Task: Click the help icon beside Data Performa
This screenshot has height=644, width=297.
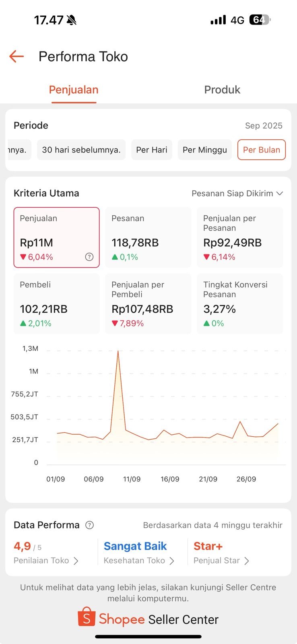Action: click(90, 525)
